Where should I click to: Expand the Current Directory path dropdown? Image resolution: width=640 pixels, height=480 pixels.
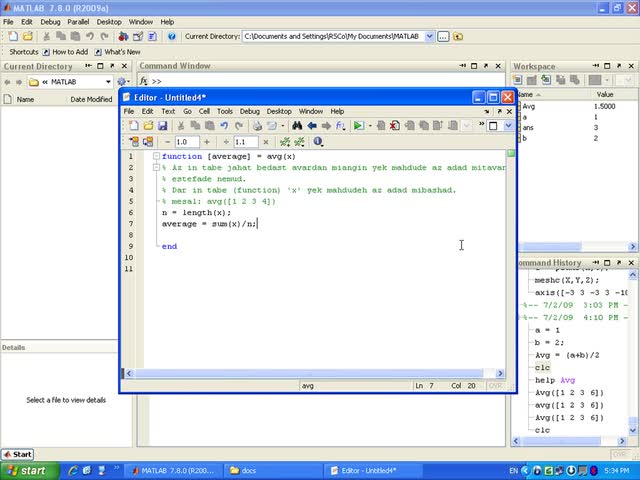430,36
